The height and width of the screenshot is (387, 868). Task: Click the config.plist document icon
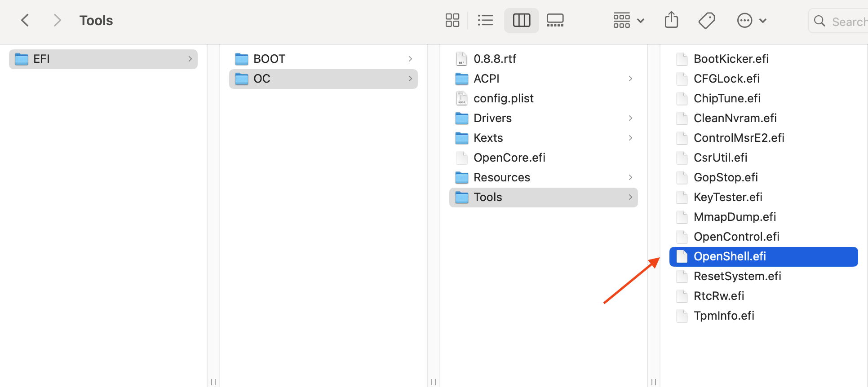(x=462, y=98)
